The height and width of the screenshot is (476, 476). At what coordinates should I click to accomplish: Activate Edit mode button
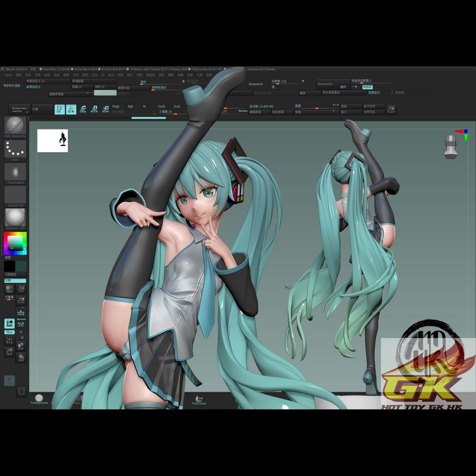tap(59, 109)
